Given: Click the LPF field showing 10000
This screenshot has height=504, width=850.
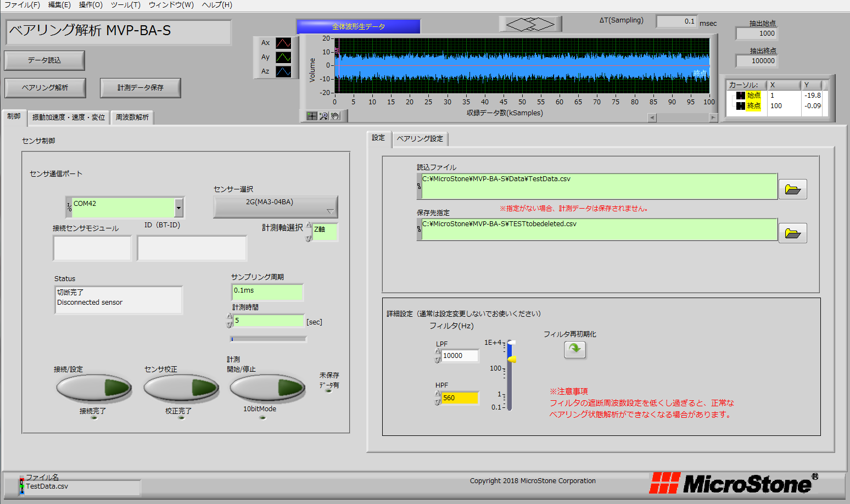Looking at the screenshot, I should coord(460,356).
